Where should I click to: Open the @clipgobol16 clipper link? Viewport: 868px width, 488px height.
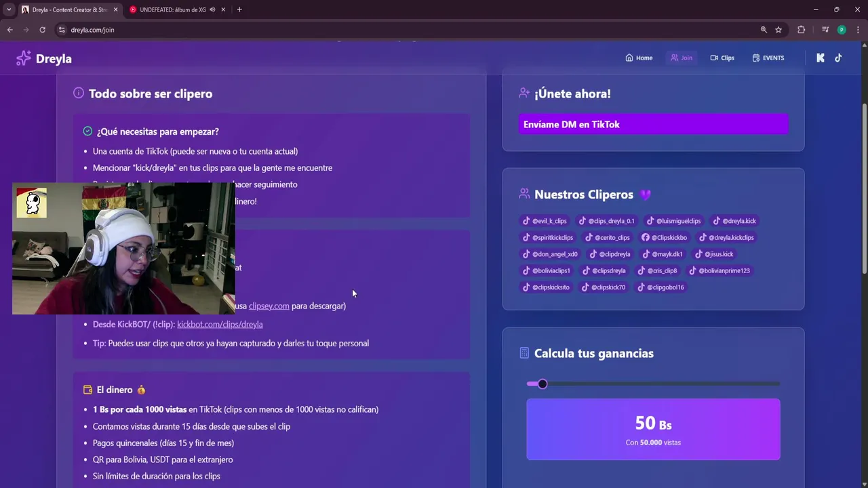pos(661,287)
